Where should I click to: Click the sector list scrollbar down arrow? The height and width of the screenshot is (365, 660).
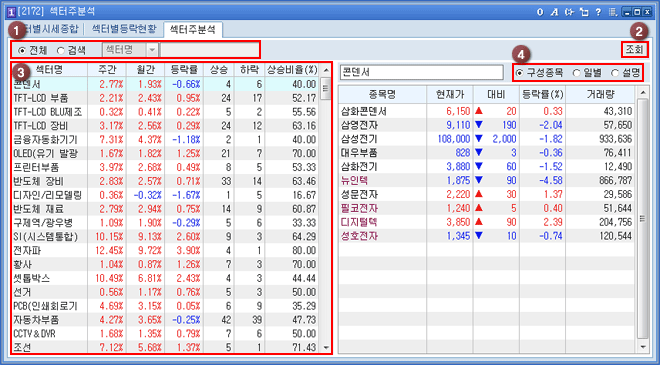tap(326, 347)
